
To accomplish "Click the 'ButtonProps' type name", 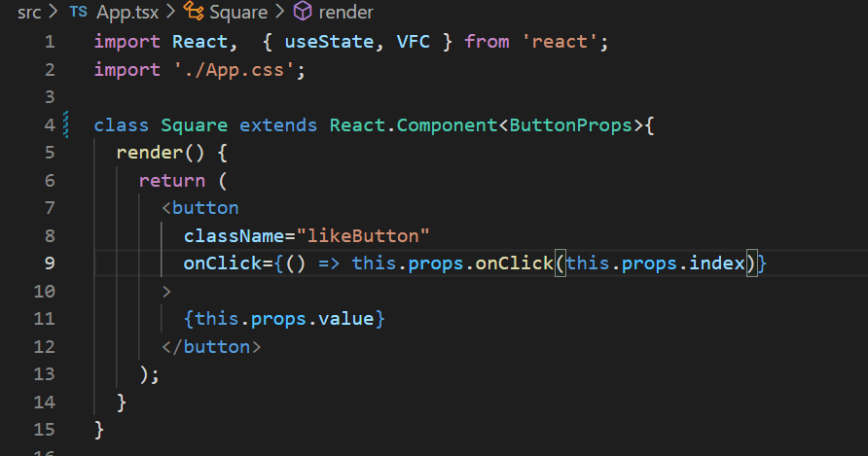I will tap(571, 125).
